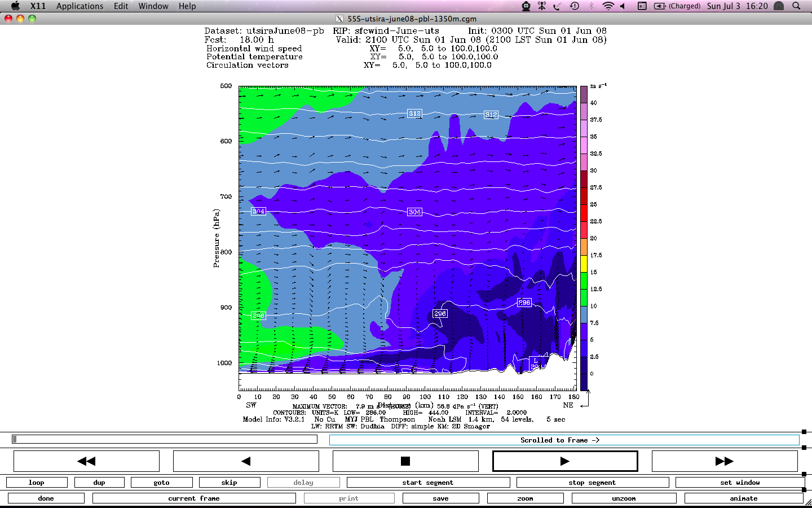The image size is (812, 508).
Task: Click the volume speaker icon
Action: [x=623, y=6]
